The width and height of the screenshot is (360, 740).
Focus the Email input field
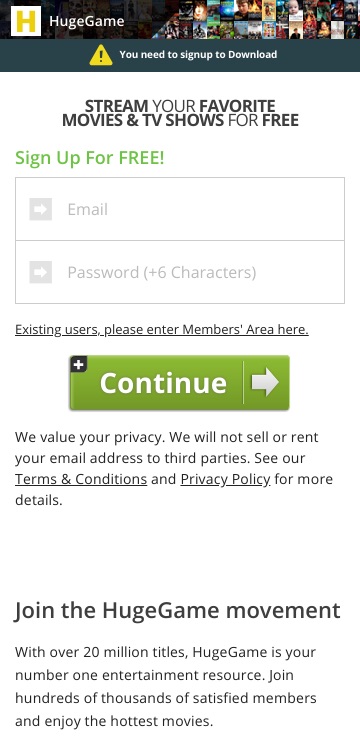(x=180, y=209)
